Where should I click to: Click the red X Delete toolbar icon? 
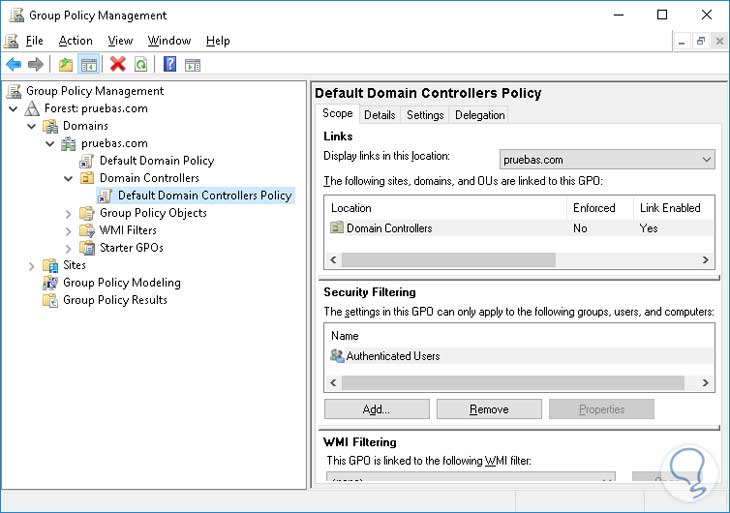coord(118,64)
